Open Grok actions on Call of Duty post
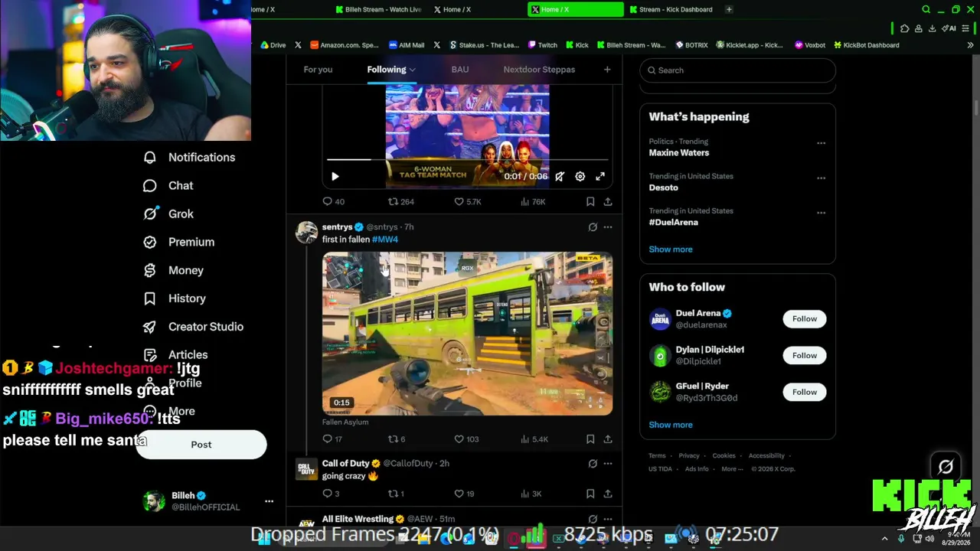This screenshot has height=551, width=980. [593, 464]
